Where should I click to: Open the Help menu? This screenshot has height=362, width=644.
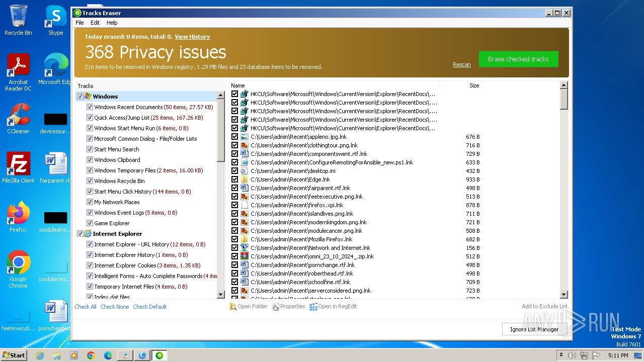click(112, 23)
